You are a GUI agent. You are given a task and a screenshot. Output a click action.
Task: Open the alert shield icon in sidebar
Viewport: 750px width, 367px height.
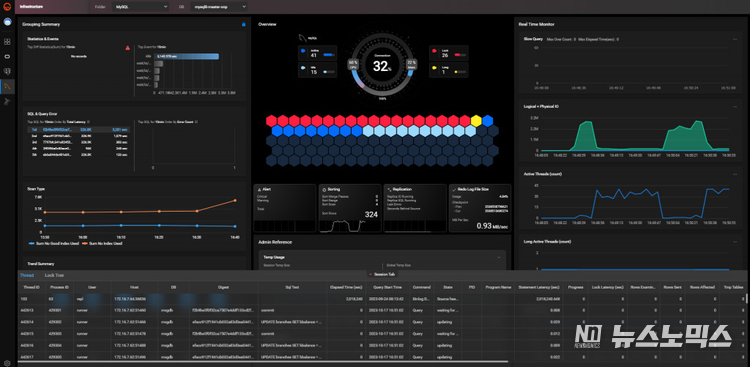point(7,71)
